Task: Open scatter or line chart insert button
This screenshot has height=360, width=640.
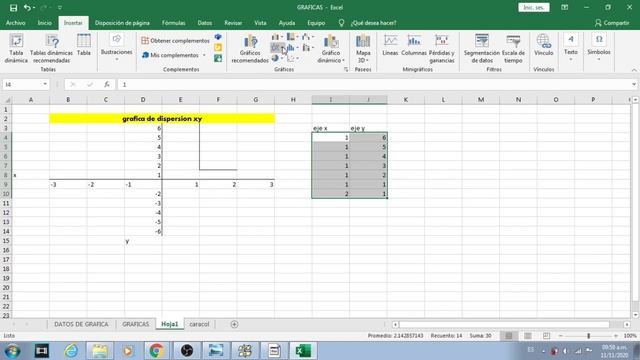Action: (277, 48)
